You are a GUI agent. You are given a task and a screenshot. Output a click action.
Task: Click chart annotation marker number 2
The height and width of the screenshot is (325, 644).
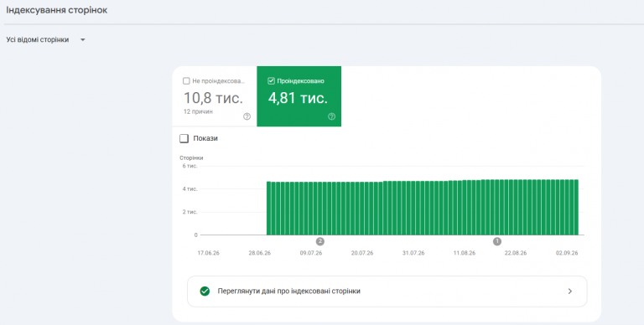click(x=320, y=241)
